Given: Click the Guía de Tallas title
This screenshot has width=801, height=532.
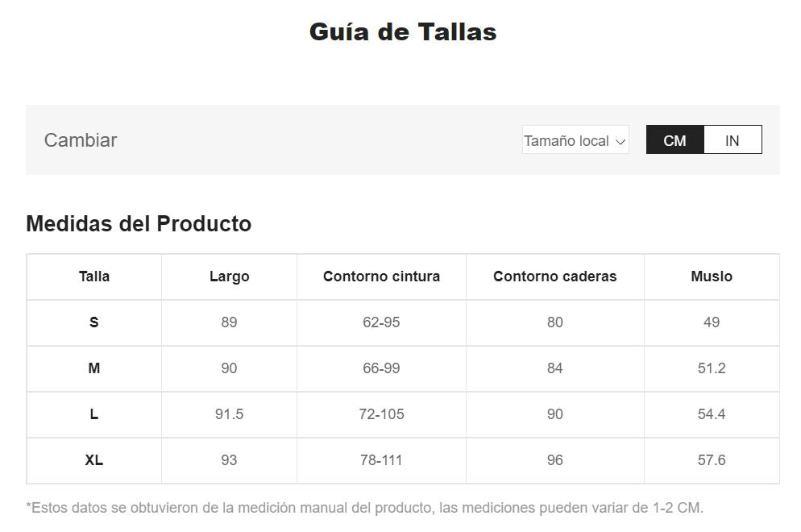Looking at the screenshot, I should pos(403,31).
